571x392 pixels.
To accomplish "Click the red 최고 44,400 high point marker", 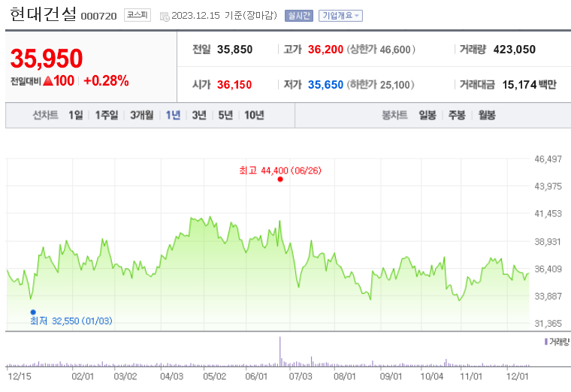I will tap(280, 179).
